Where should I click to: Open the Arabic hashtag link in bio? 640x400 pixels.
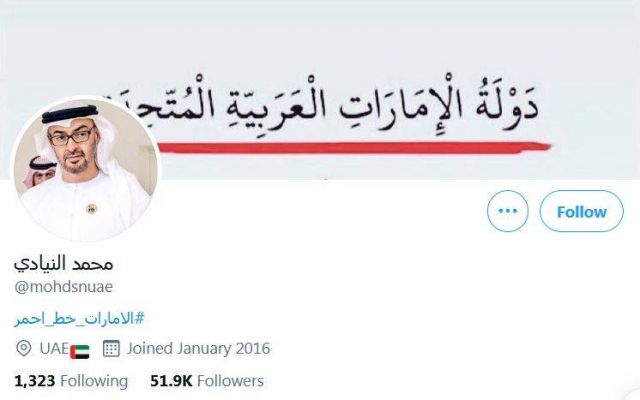[x=80, y=319]
